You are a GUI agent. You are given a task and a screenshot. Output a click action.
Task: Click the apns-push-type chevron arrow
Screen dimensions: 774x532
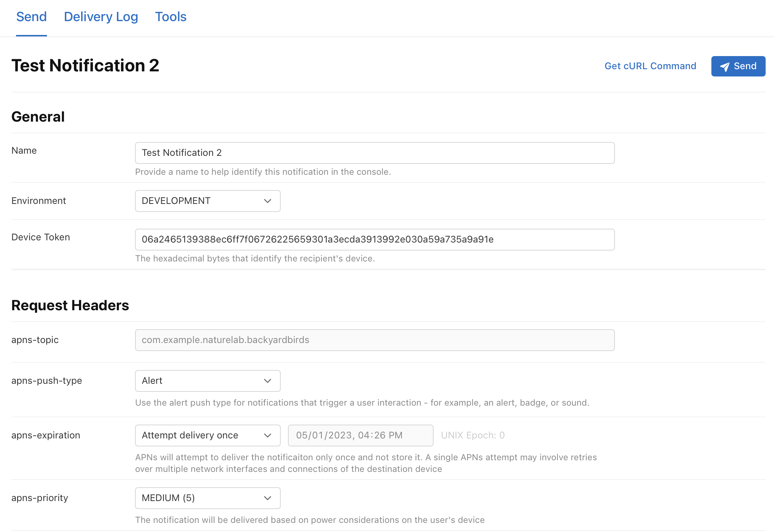point(268,381)
